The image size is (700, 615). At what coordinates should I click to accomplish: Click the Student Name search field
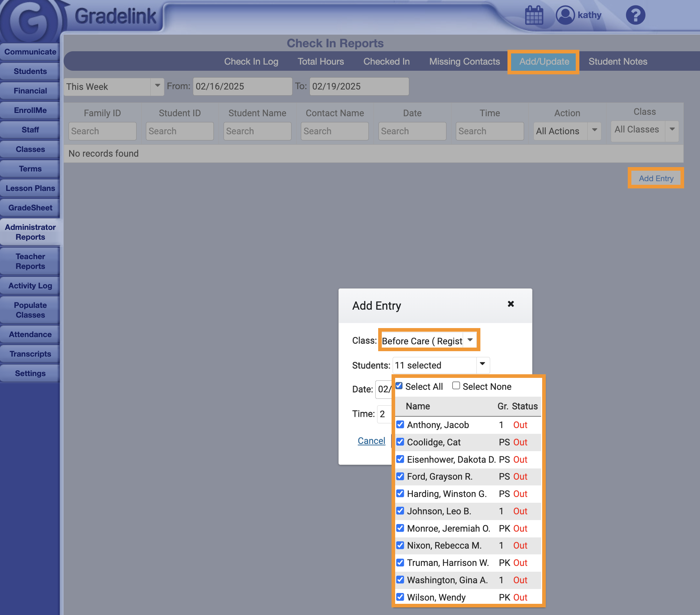coord(257,131)
